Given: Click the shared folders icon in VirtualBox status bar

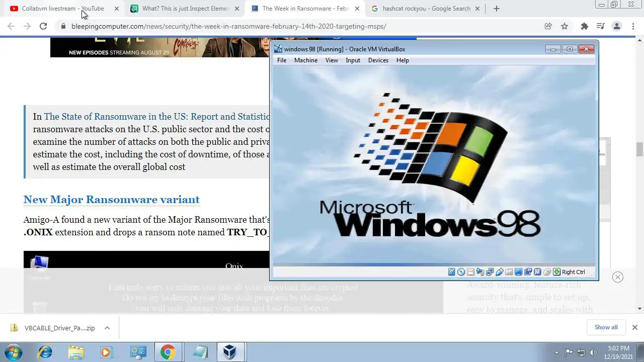Looking at the screenshot, I should (x=509, y=272).
